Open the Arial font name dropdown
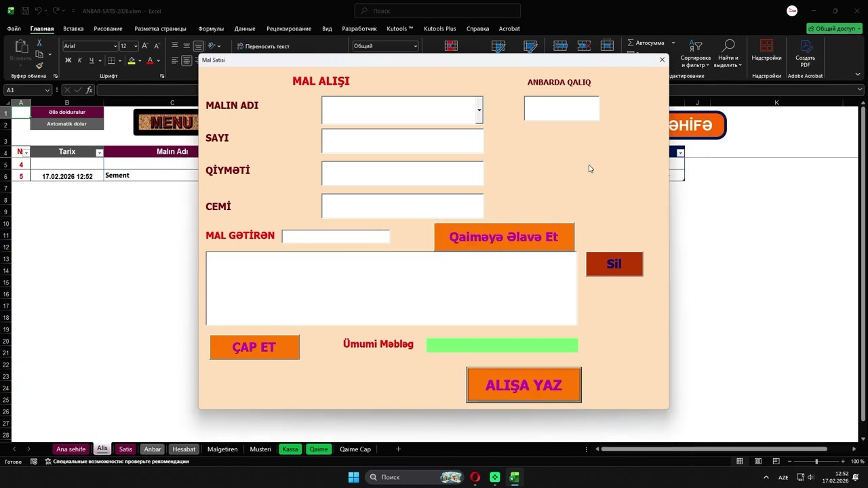This screenshot has height=488, width=868. [x=114, y=46]
